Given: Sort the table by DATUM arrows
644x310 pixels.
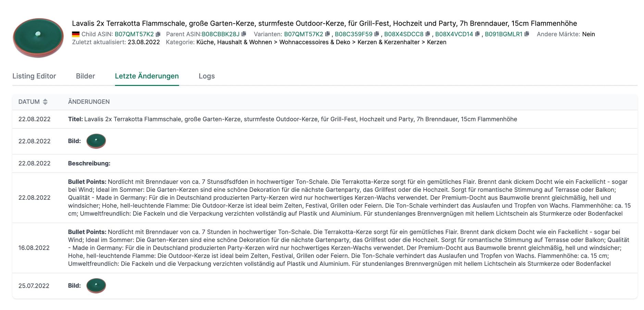Looking at the screenshot, I should pos(45,102).
